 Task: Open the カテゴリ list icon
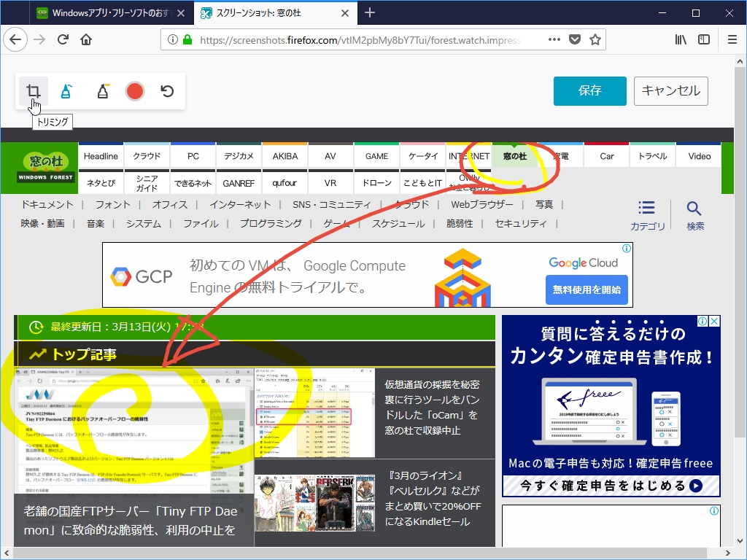tap(646, 206)
